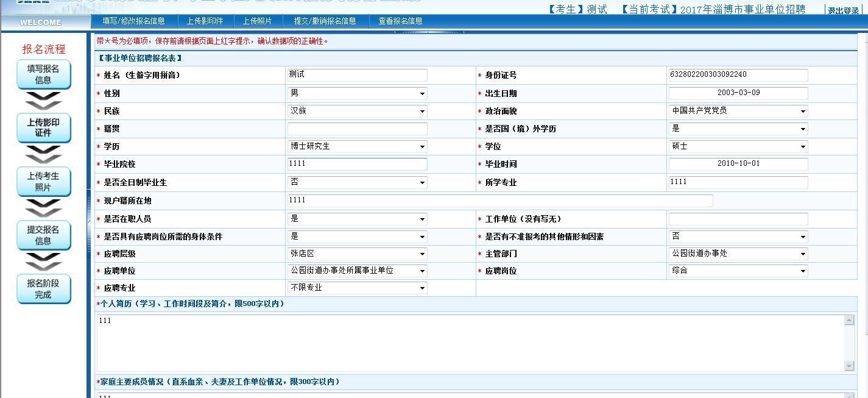Select the WELCOME tab

(39, 21)
